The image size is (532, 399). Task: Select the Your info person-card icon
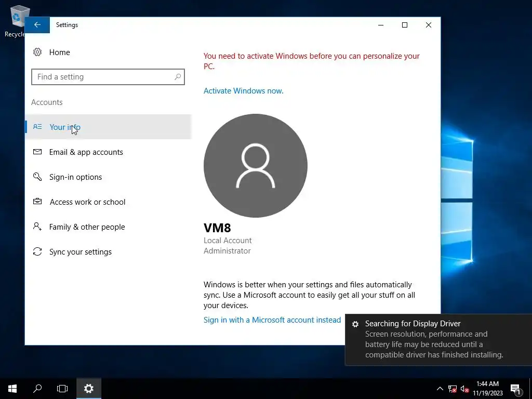click(x=37, y=127)
